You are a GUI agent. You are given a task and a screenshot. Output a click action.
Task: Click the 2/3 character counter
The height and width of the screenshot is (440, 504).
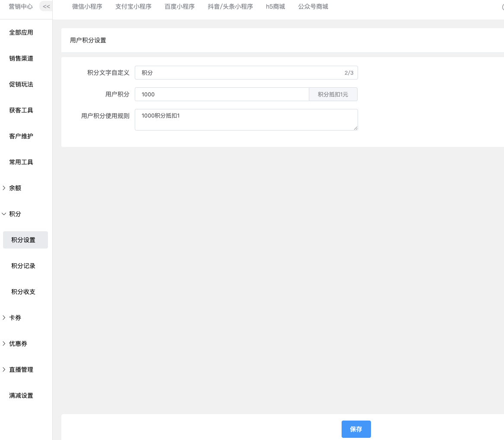[x=349, y=73]
